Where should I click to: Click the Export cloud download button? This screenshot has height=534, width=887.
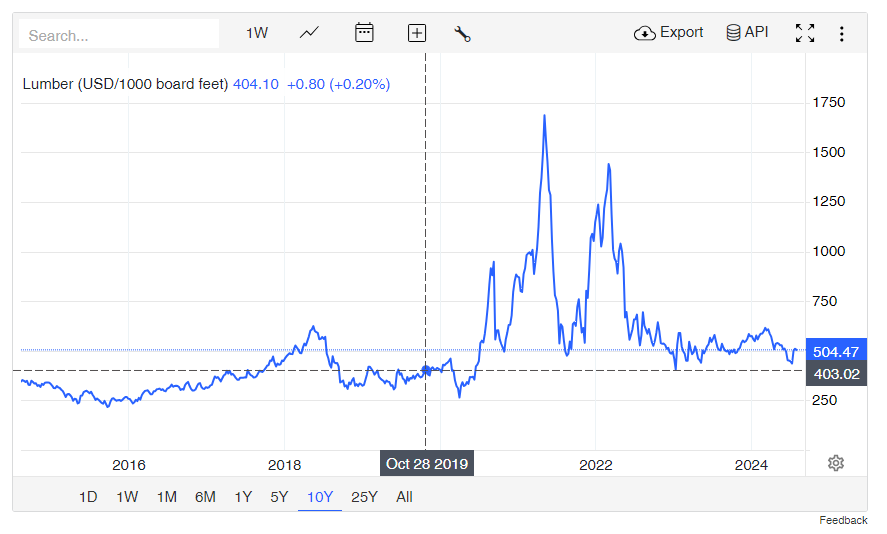coord(668,33)
